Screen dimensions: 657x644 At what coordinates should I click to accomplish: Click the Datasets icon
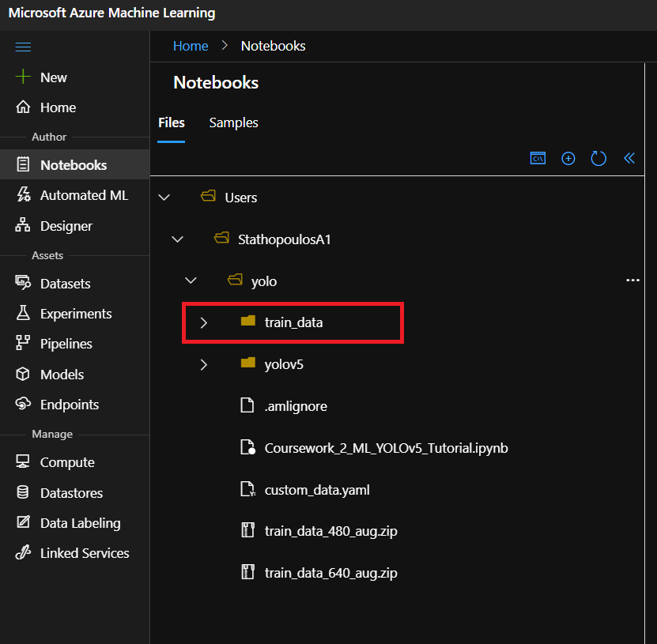click(23, 283)
